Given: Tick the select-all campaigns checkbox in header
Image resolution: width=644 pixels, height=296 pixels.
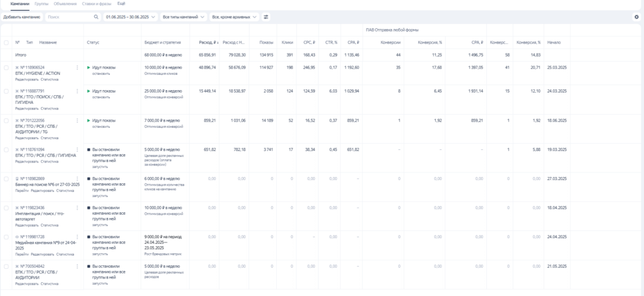Looking at the screenshot, I should (x=6, y=43).
